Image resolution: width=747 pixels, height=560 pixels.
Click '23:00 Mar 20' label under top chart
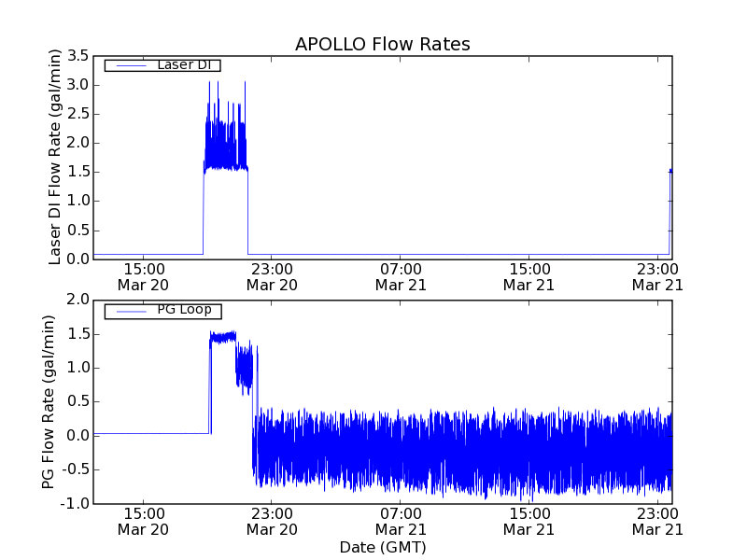[272, 277]
